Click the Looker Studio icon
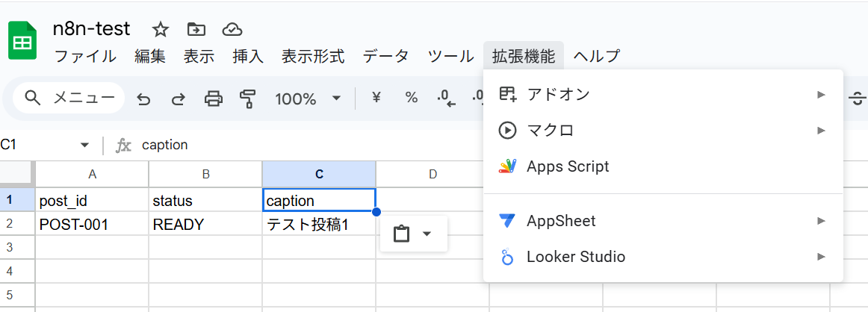Viewport: 868px width, 312px height. [508, 258]
